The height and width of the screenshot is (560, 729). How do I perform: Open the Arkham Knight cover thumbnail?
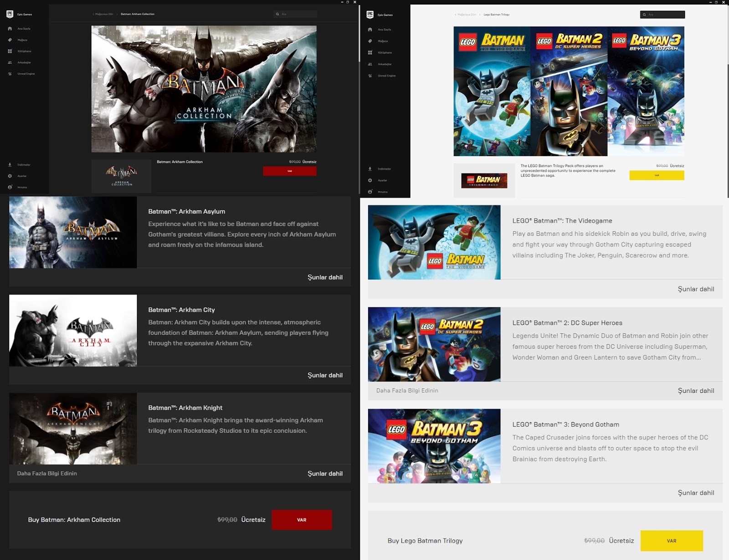point(73,429)
